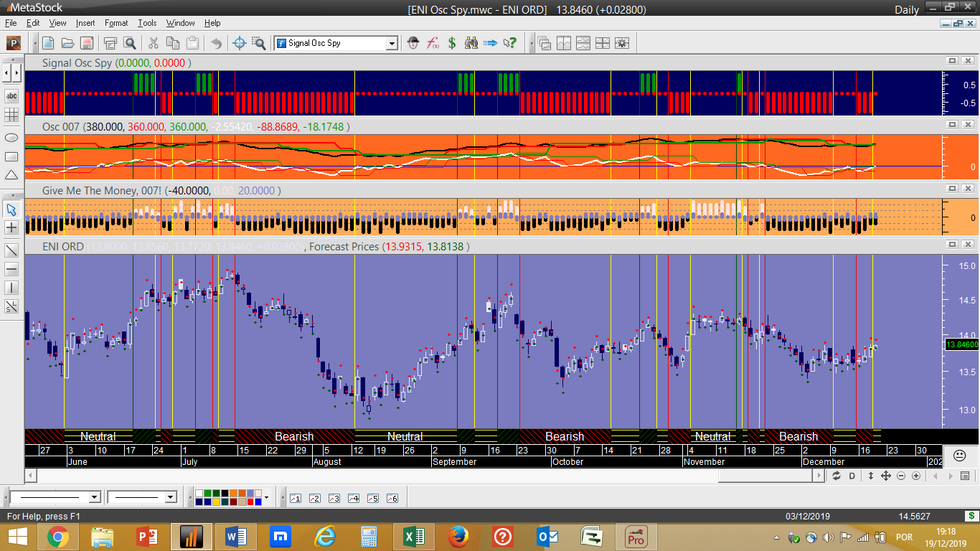Click the Daily periodicity label
The width and height of the screenshot is (980, 551).
pos(907,9)
